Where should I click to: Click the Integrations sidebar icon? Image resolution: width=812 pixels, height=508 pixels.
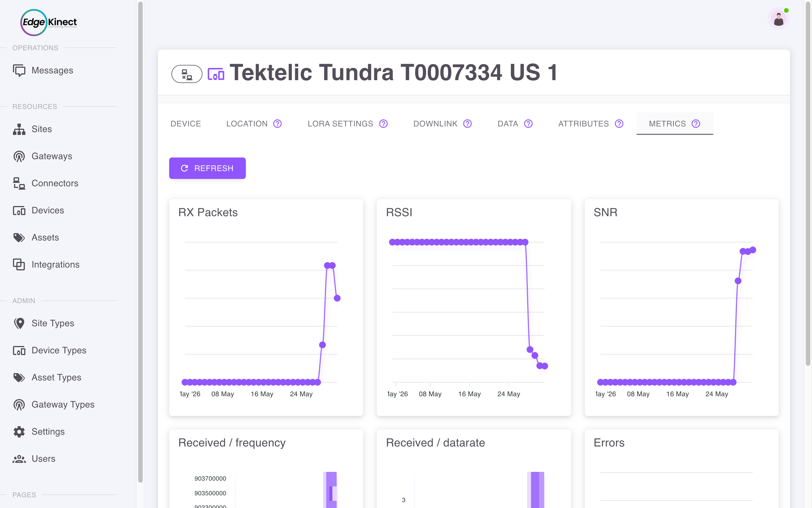pyautogui.click(x=19, y=264)
